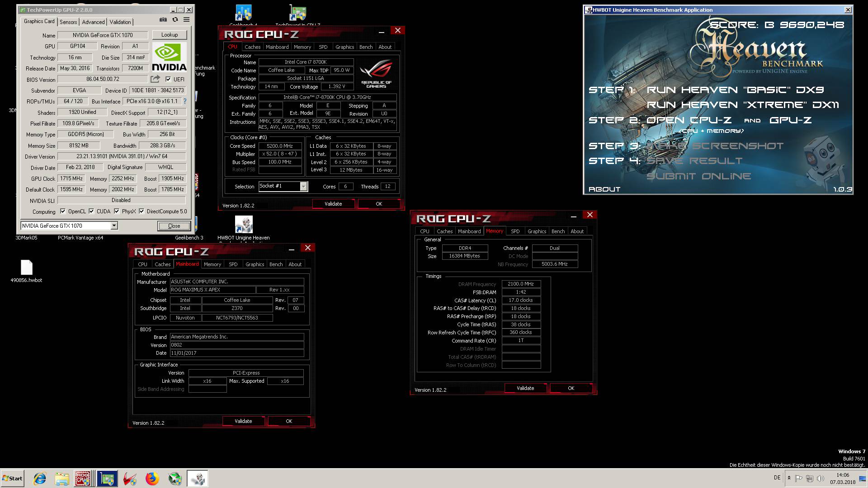Viewport: 868px width, 488px height.
Task: Open Caches tab in top CPU-Z window
Action: 252,47
